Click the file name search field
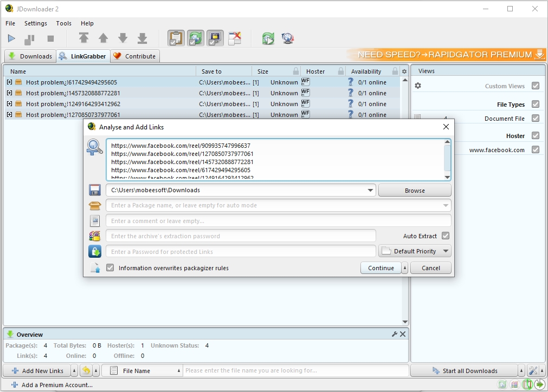 point(295,370)
